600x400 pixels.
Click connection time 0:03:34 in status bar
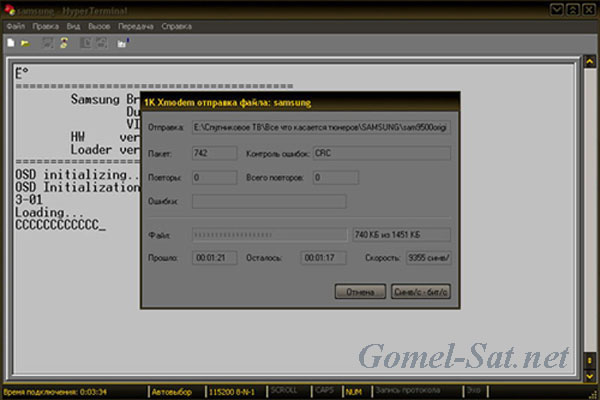[55, 392]
